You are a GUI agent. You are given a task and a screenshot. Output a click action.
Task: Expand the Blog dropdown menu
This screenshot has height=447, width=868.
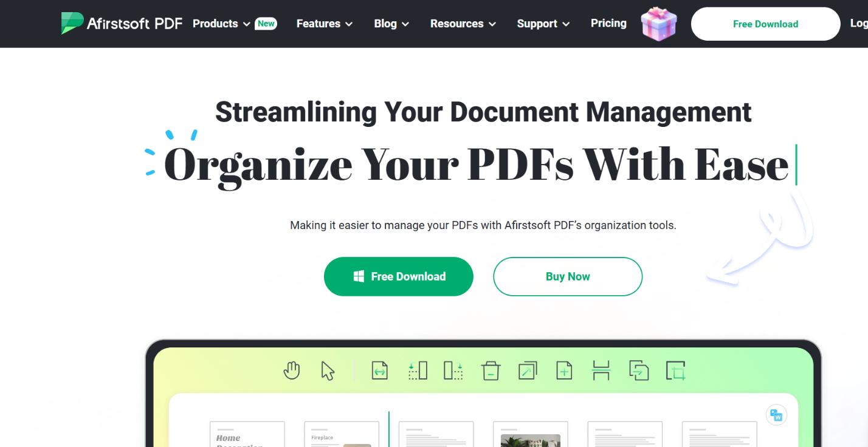391,24
